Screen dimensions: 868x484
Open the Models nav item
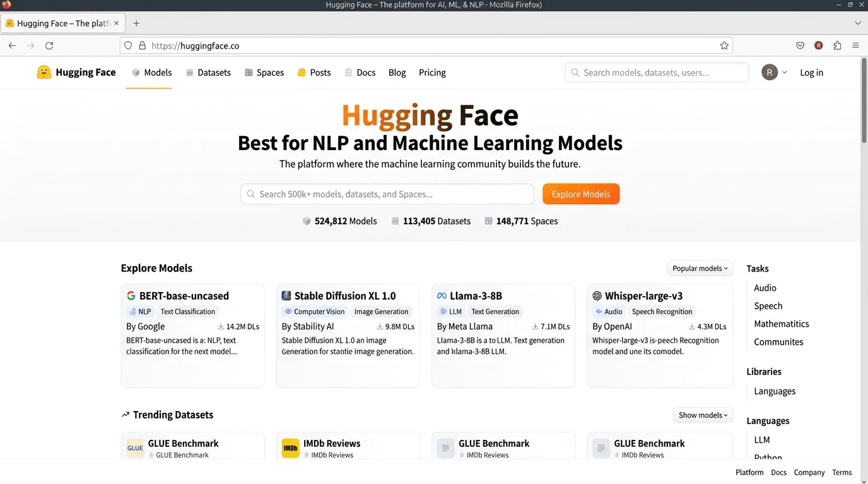click(151, 72)
